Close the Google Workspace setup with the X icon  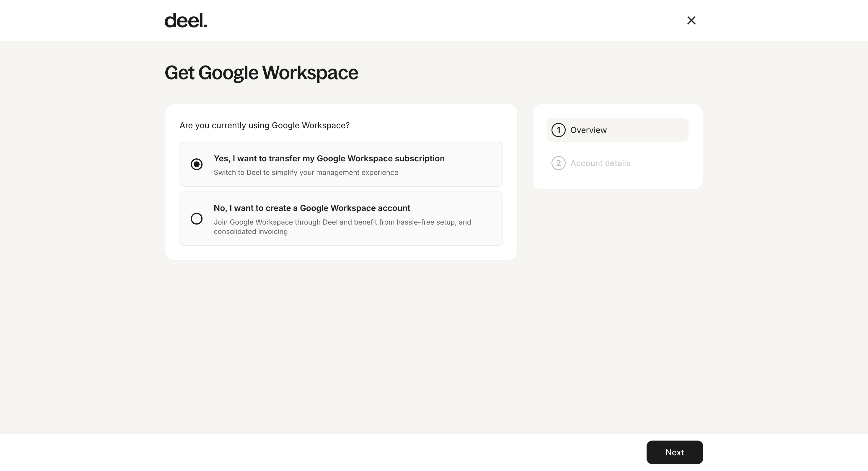click(691, 21)
